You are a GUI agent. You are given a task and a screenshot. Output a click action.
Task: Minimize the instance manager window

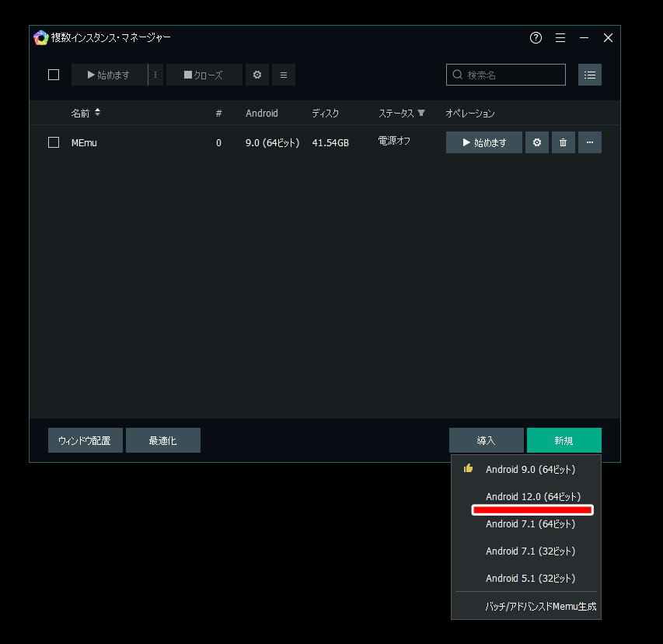click(584, 37)
